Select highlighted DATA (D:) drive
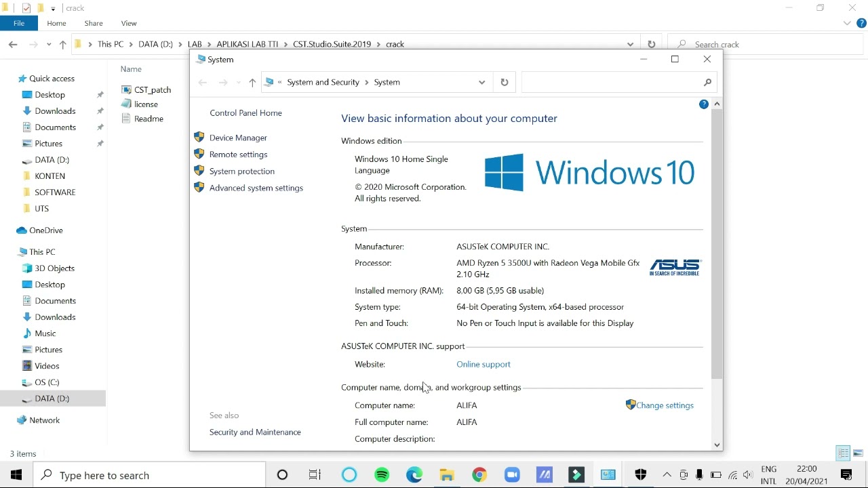 pos(52,399)
